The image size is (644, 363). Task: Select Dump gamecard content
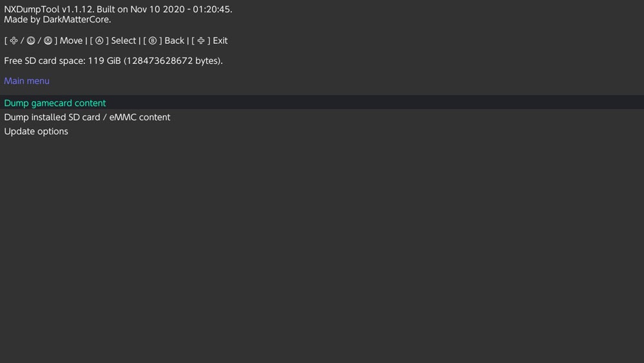(x=55, y=103)
